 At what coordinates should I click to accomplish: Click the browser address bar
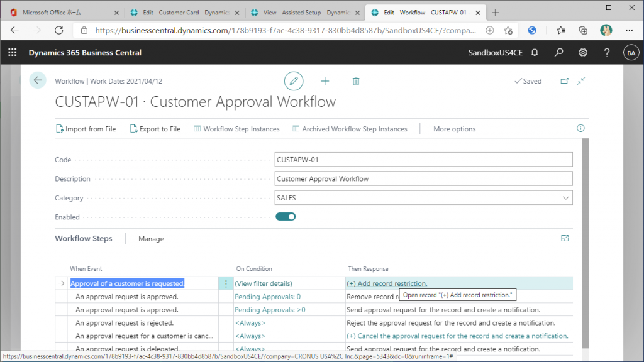[x=286, y=30]
